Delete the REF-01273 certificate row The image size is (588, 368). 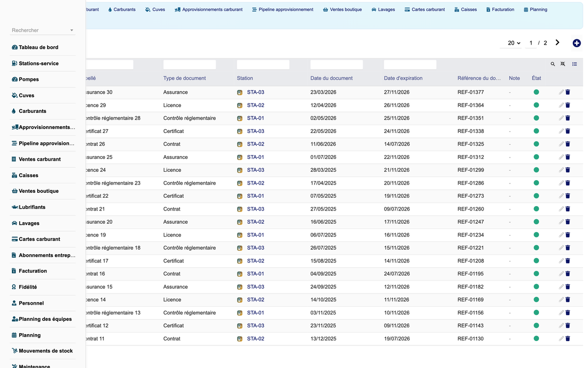click(x=568, y=196)
